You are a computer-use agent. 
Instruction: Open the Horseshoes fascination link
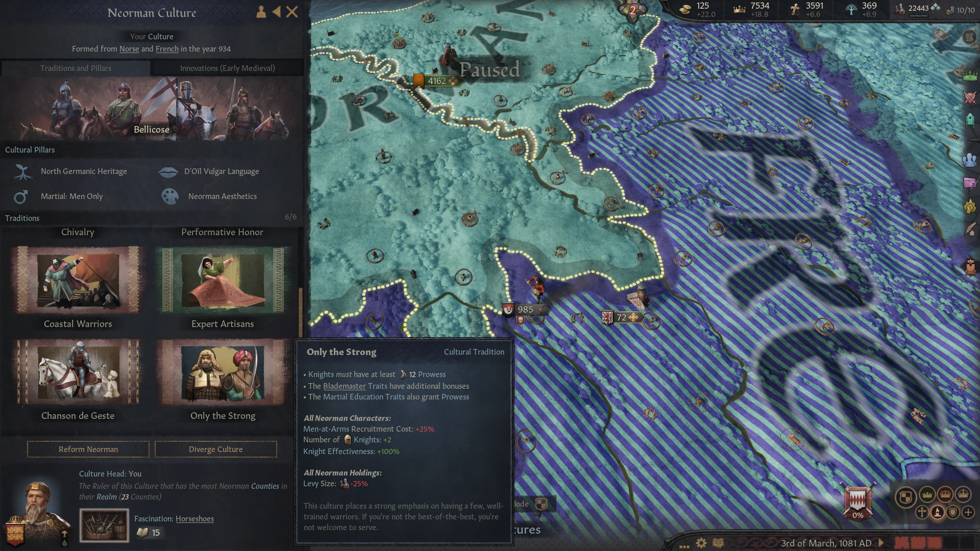[x=194, y=518]
